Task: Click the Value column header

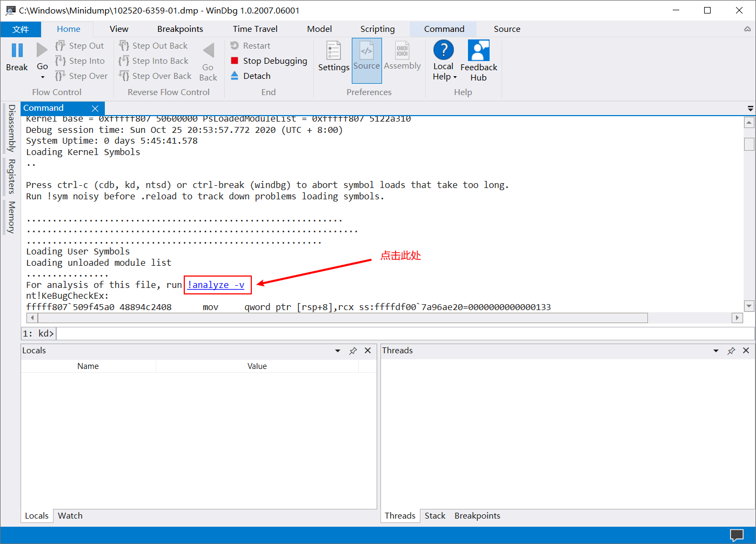Action: [x=257, y=366]
